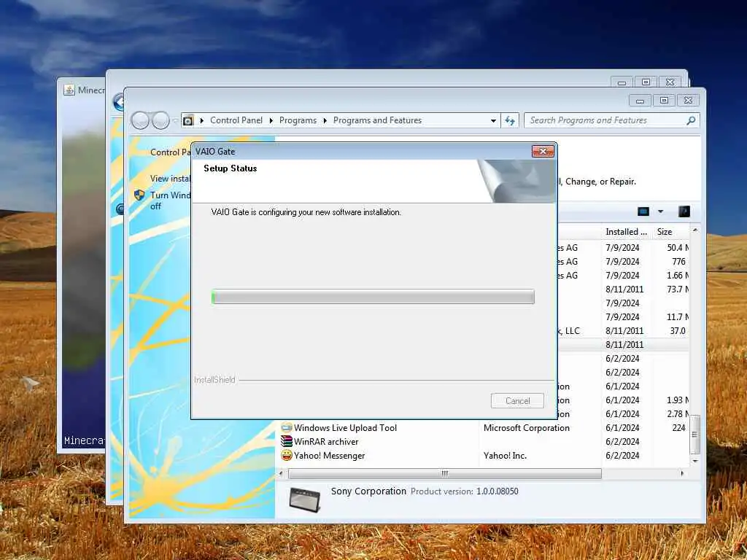The height and width of the screenshot is (560, 747).
Task: Select Programs in the address breadcrumb
Action: point(298,120)
